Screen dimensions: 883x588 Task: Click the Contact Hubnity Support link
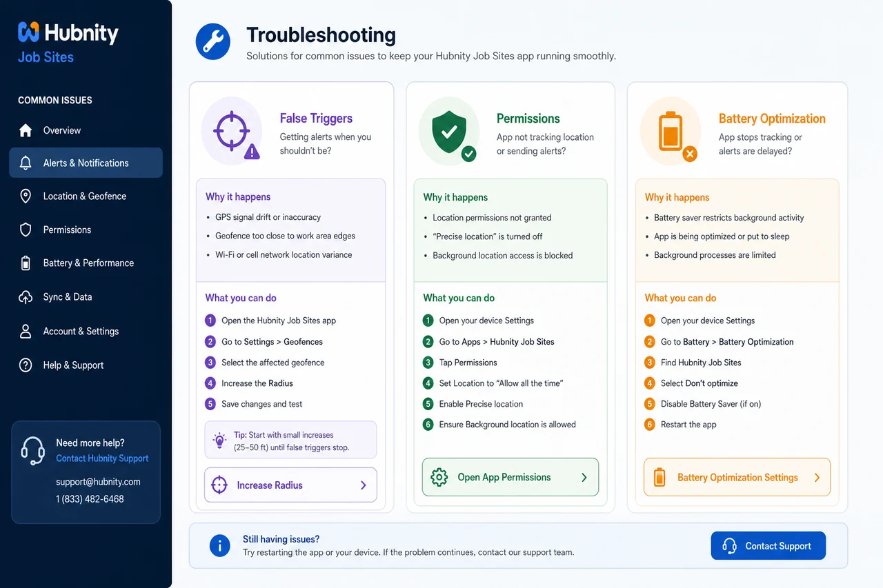(x=102, y=458)
